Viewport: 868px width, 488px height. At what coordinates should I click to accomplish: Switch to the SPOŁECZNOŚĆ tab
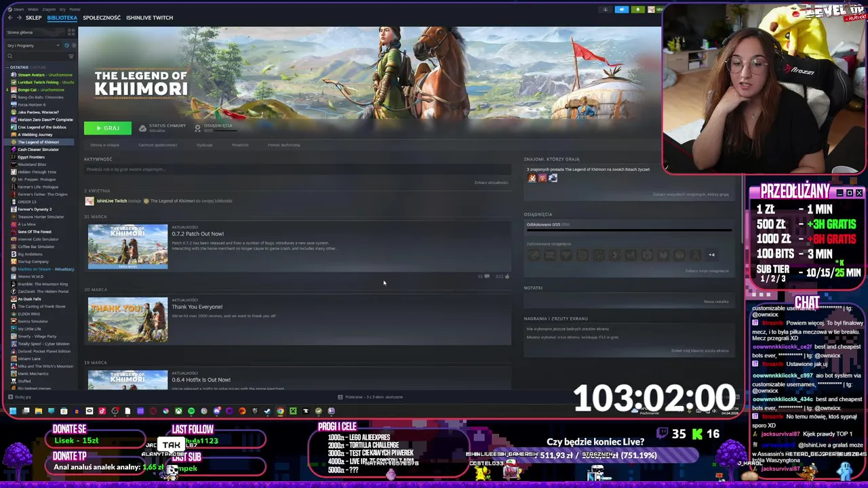tap(102, 18)
